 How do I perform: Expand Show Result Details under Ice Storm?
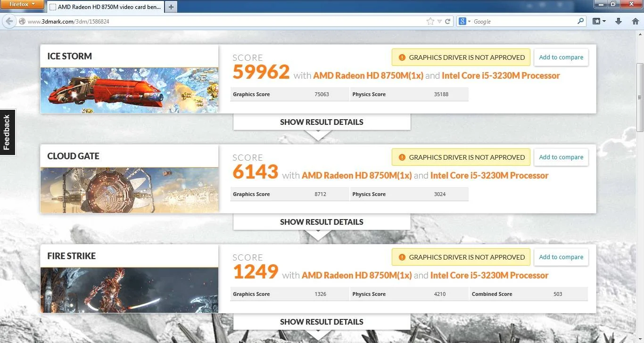click(x=322, y=122)
